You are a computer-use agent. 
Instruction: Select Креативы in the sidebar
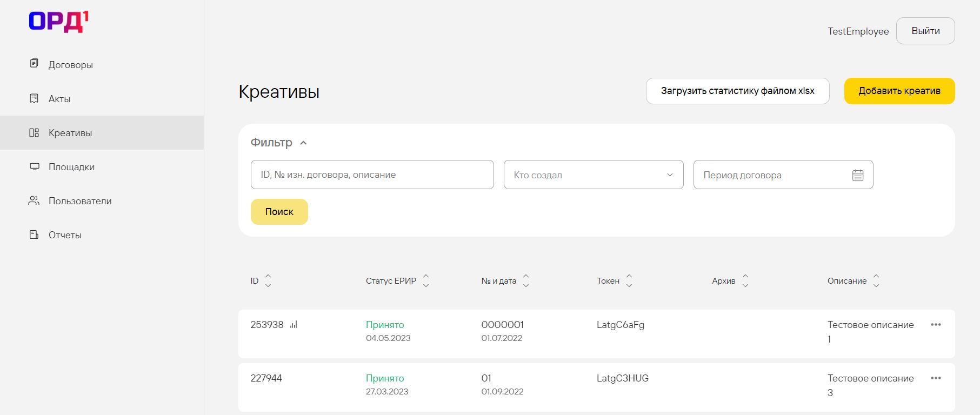102,132
